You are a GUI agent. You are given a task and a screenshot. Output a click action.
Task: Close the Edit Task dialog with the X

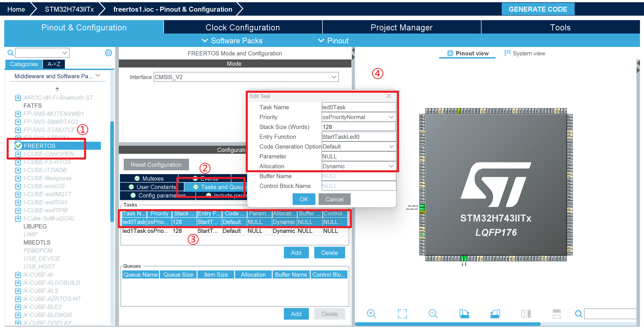click(x=389, y=96)
